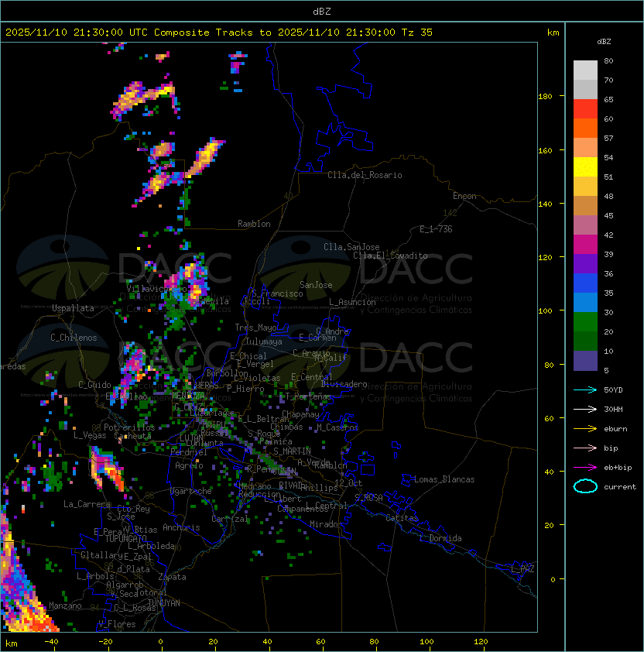
Task: Click the 'Clla.del_Rosario' map label
Action: pyautogui.click(x=365, y=175)
